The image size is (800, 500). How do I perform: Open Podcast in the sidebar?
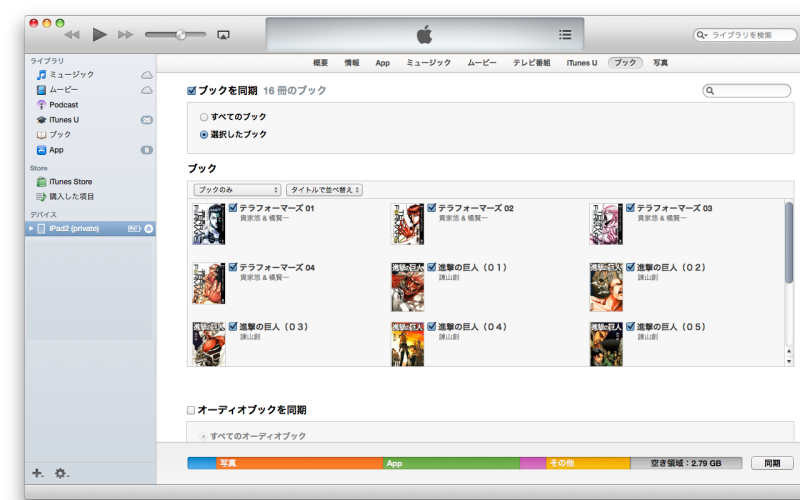64,105
